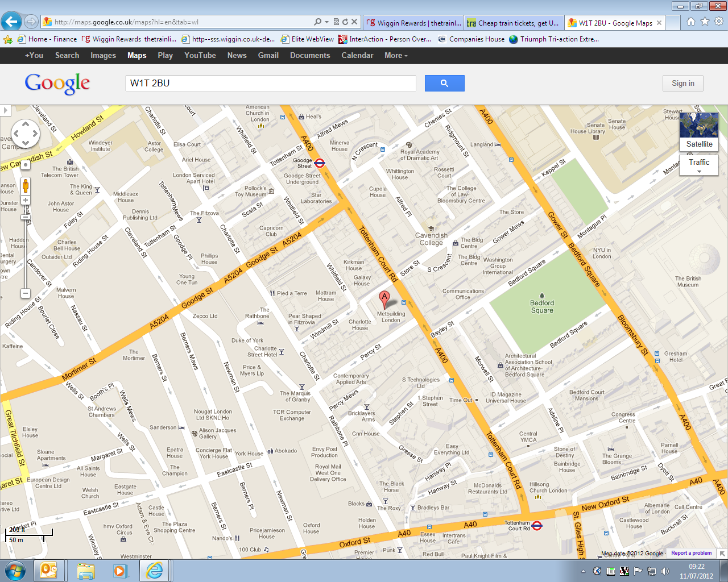Open Documents in the Google bar
This screenshot has height=582, width=728.
pyautogui.click(x=310, y=55)
